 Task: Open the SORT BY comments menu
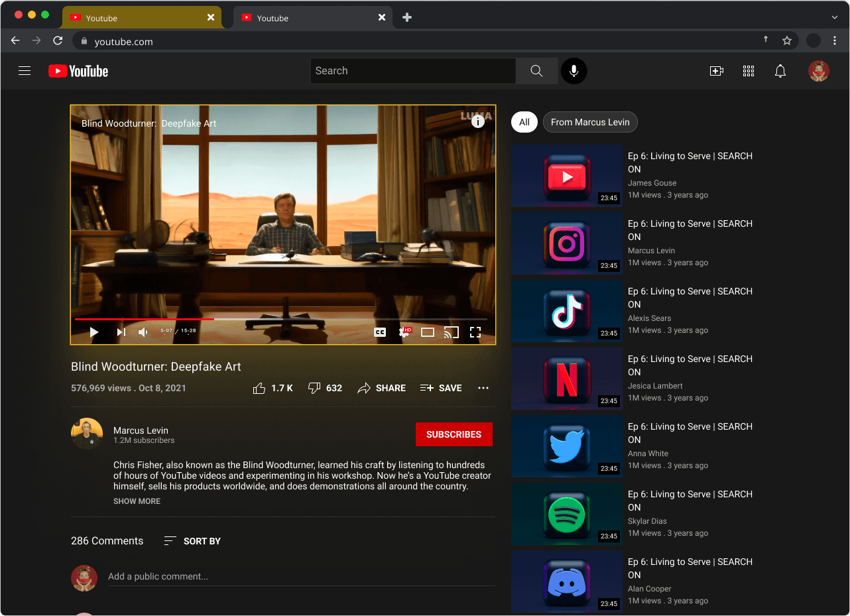pyautogui.click(x=192, y=541)
